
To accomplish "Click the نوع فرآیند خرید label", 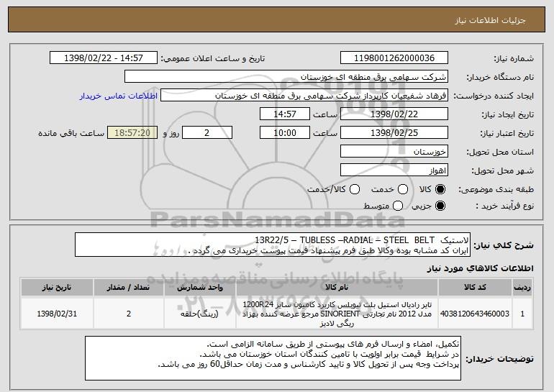I will click(x=505, y=206).
